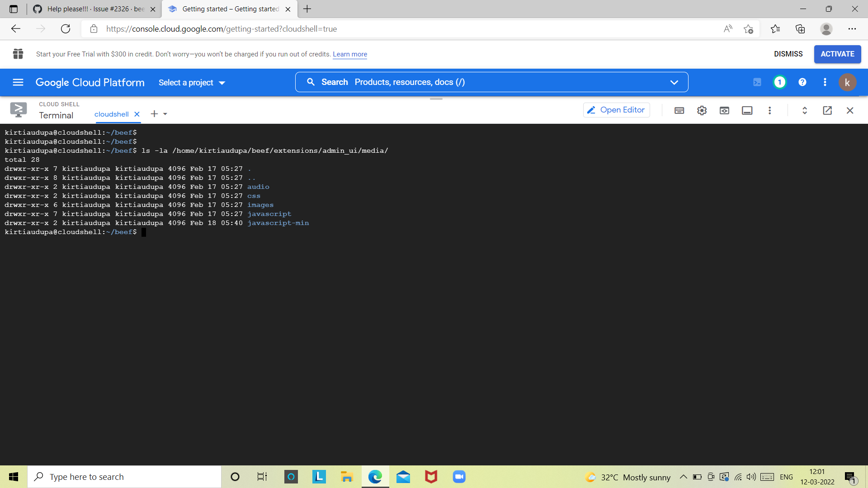Screen dimensions: 868x488
Task: Open the Cloud Shell settings gear icon
Action: coord(702,110)
